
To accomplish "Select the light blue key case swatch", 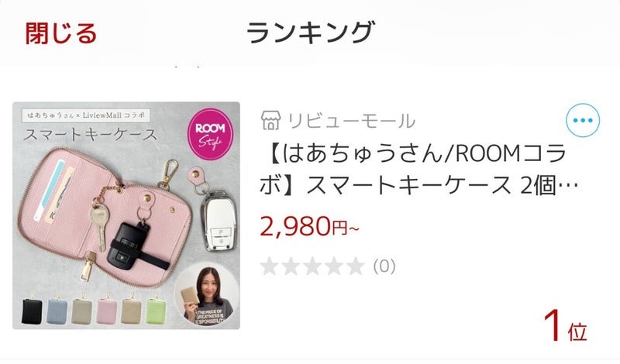I will 57,311.
